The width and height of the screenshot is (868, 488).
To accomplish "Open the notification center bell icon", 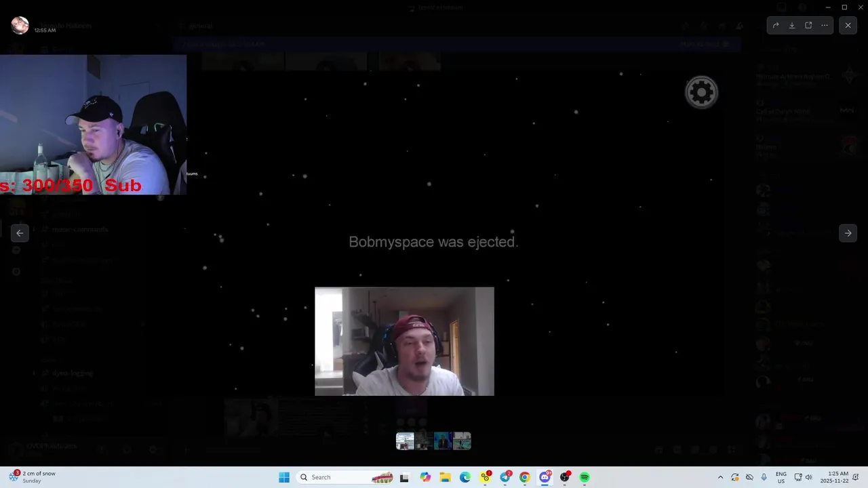I will pyautogui.click(x=856, y=477).
